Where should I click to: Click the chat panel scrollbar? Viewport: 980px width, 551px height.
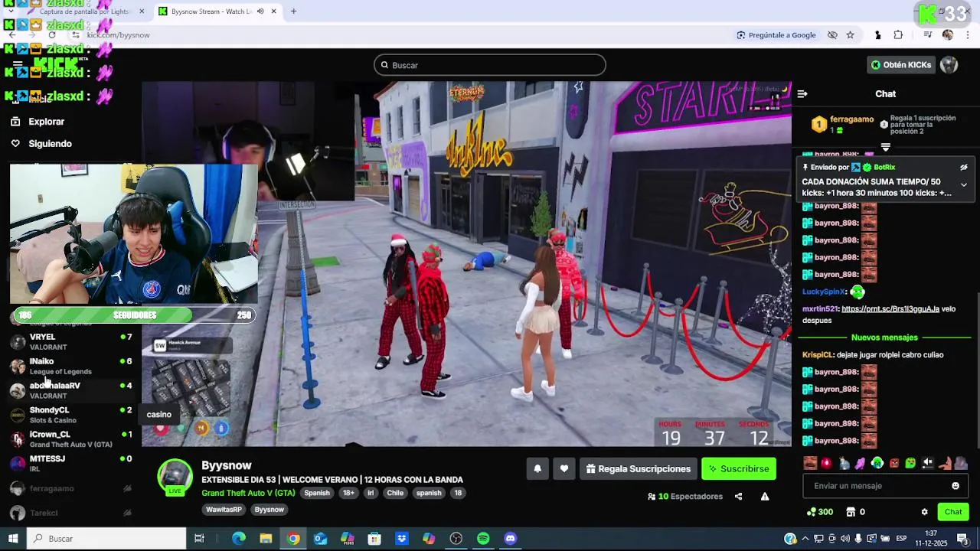[977, 371]
